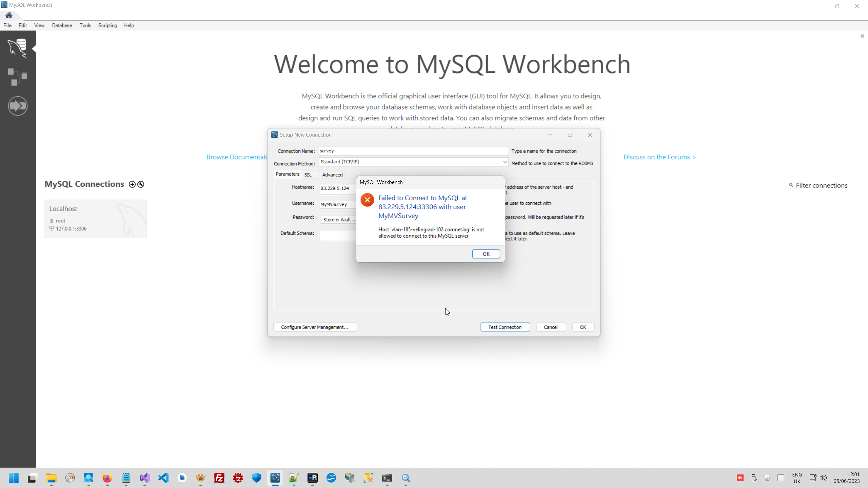Switch to the SSL tab

(x=308, y=175)
